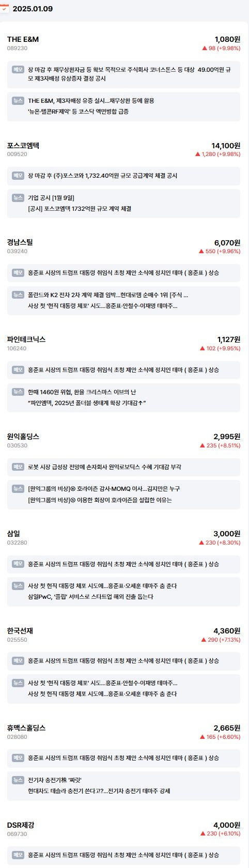Click the 경남스틸 memo about 홍준표 테마
Viewport: 249px width, 868px height.
tap(123, 273)
